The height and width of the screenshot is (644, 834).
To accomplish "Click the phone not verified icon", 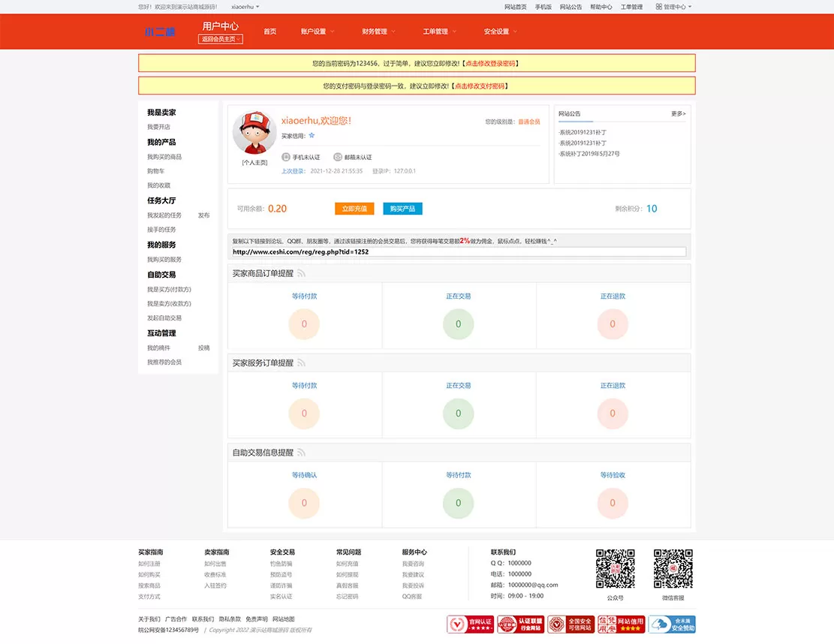I will pyautogui.click(x=285, y=157).
